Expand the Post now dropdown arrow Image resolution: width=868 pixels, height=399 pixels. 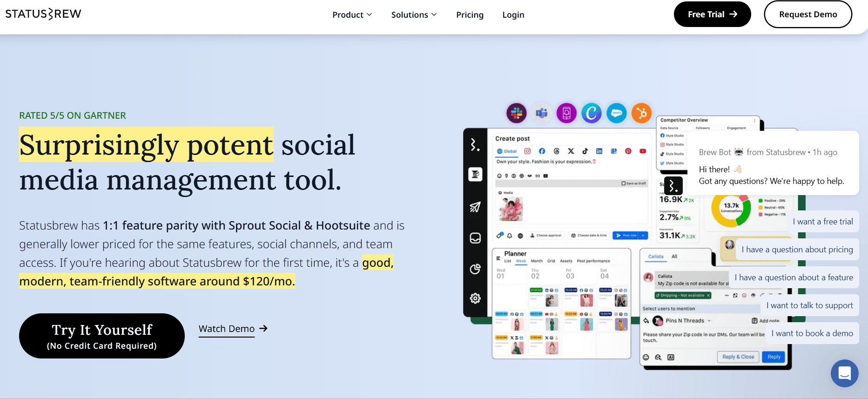pos(644,236)
